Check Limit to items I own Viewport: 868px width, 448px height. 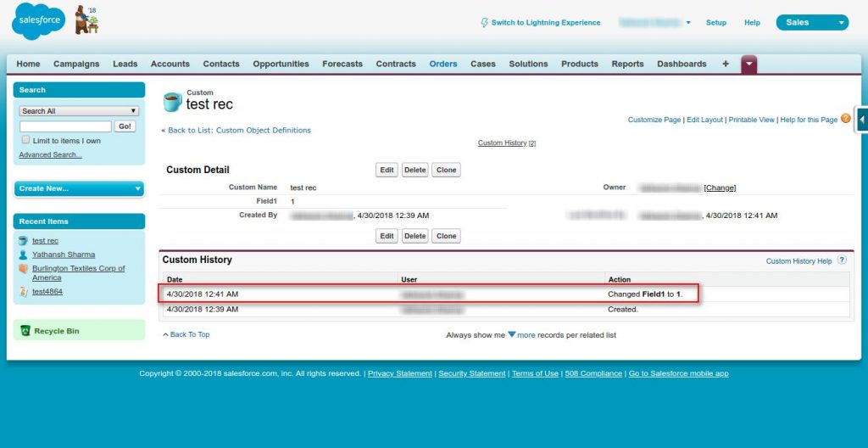click(25, 140)
